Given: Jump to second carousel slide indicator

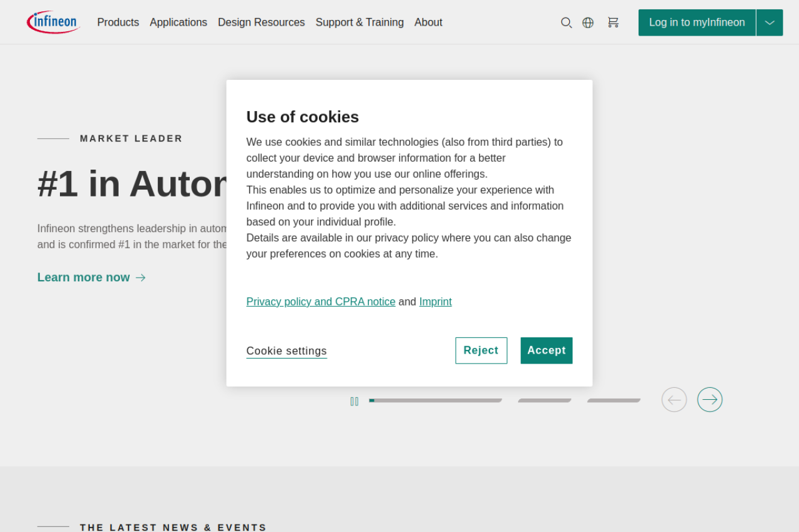Looking at the screenshot, I should [x=544, y=400].
